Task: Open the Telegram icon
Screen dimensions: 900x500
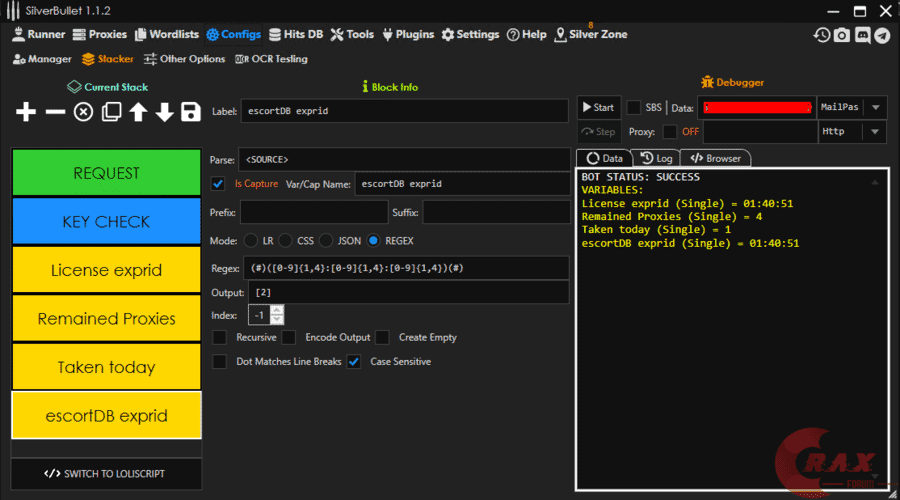Action: [881, 35]
